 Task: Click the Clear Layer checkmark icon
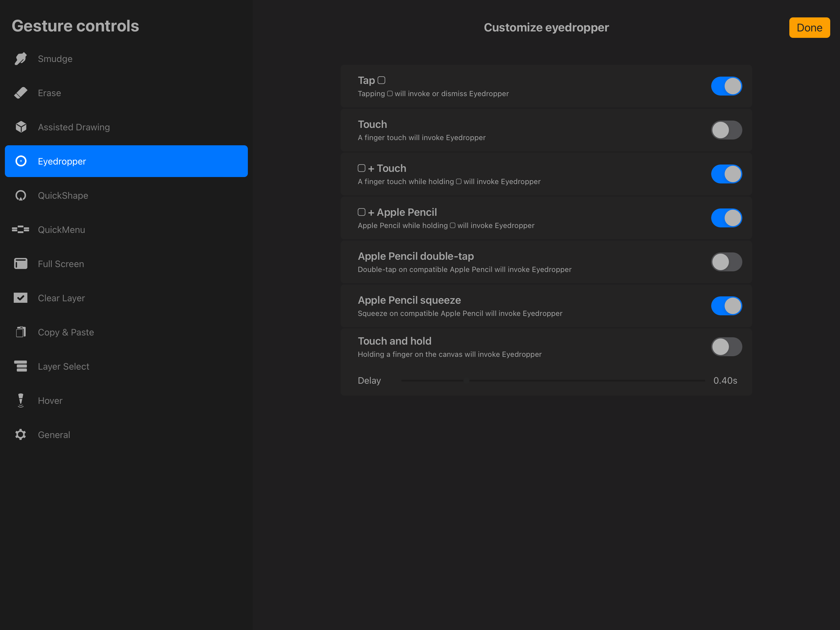20,298
